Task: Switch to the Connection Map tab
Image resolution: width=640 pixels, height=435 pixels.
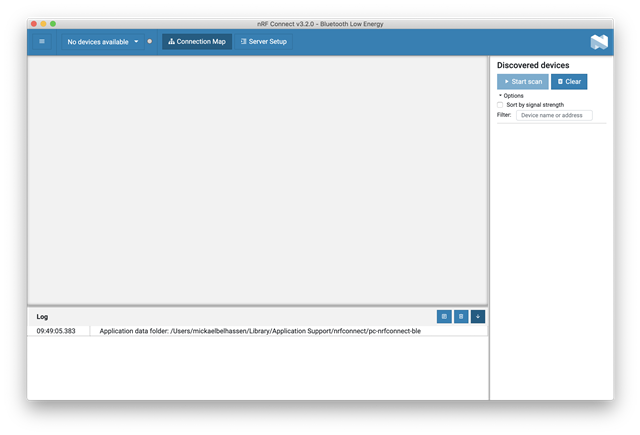Action: click(197, 42)
